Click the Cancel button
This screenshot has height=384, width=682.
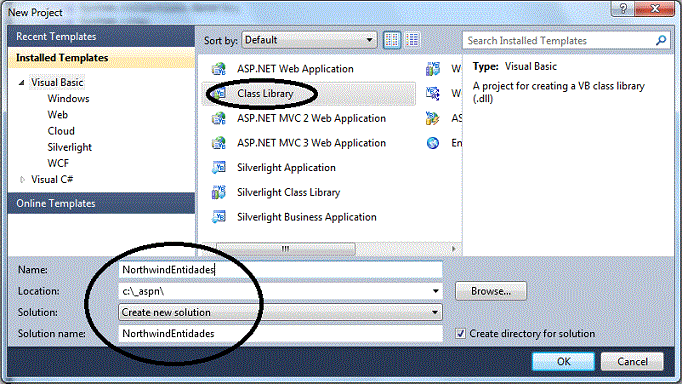point(632,361)
